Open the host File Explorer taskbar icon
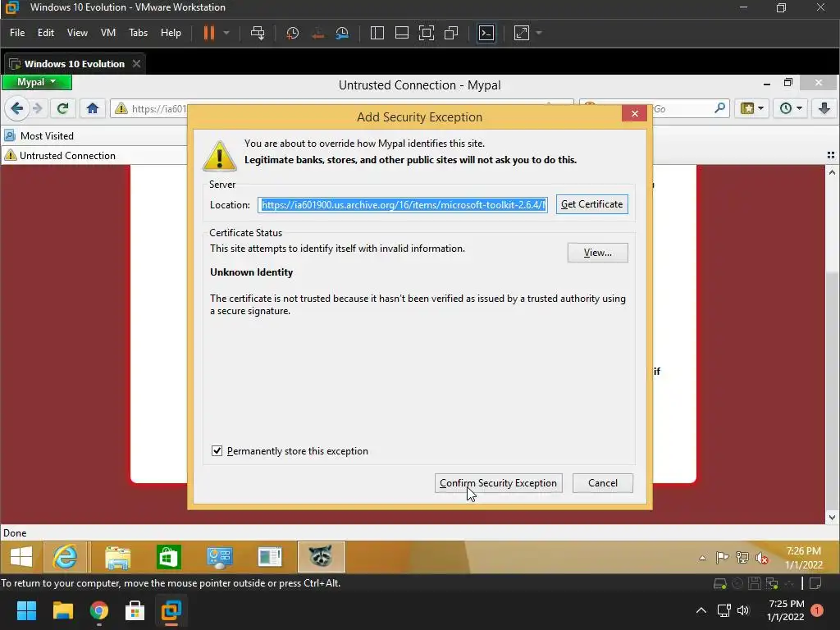Viewport: 840px width, 630px height. coord(62,610)
